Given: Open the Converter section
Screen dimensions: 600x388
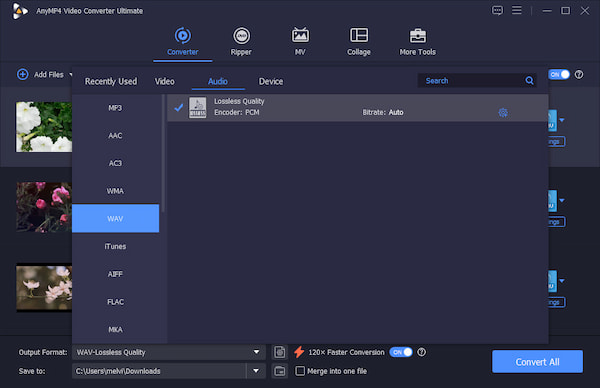Looking at the screenshot, I should [183, 42].
